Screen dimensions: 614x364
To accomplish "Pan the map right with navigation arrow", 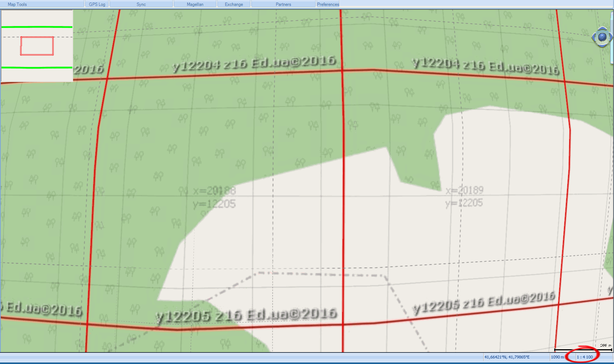I will [611, 37].
